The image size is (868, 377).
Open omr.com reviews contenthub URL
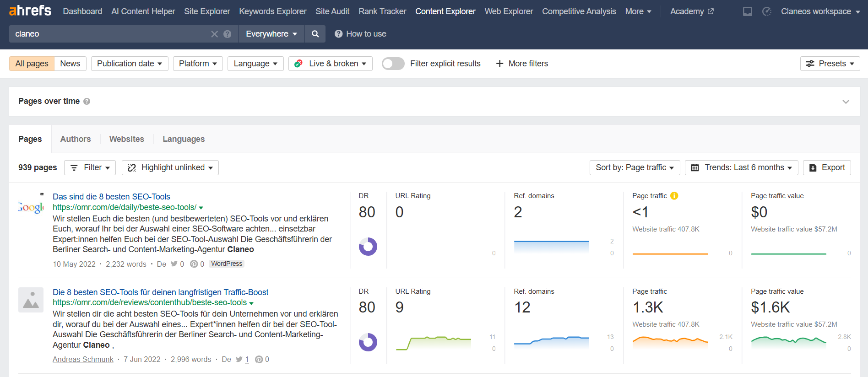[150, 302]
